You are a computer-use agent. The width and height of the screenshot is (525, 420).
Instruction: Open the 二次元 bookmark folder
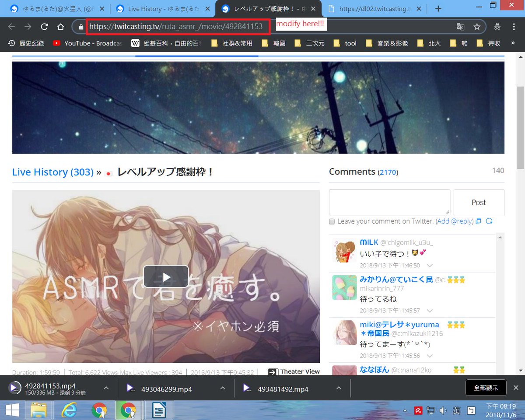pyautogui.click(x=309, y=43)
